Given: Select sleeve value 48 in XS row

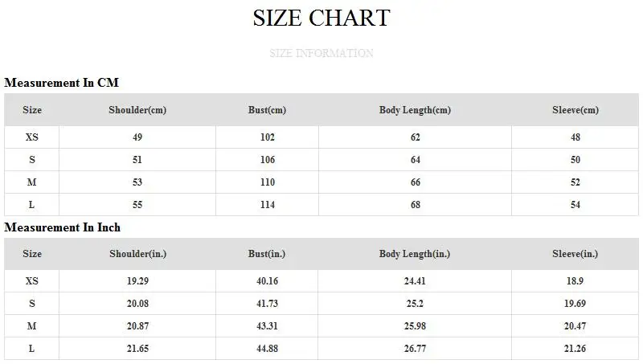Looking at the screenshot, I should tap(575, 137).
